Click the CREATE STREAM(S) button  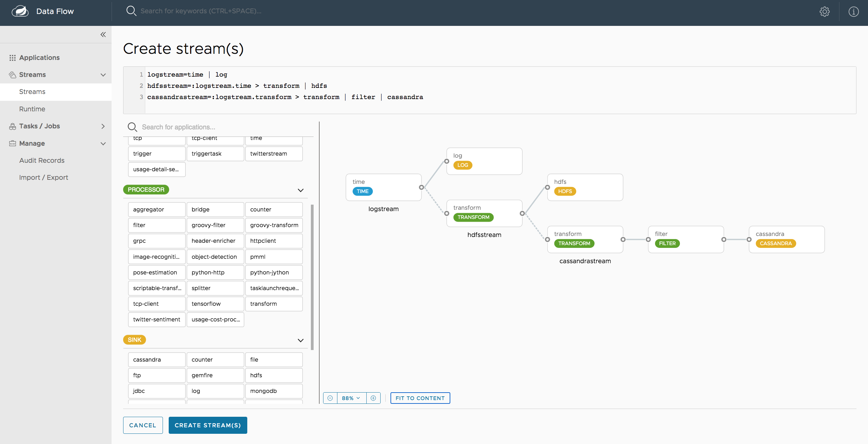[x=207, y=425]
